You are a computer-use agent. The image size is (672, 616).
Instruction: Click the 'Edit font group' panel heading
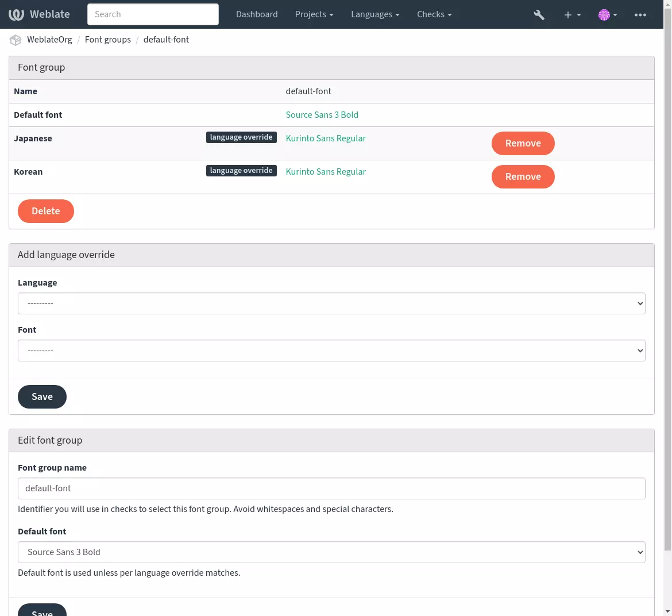tap(50, 440)
